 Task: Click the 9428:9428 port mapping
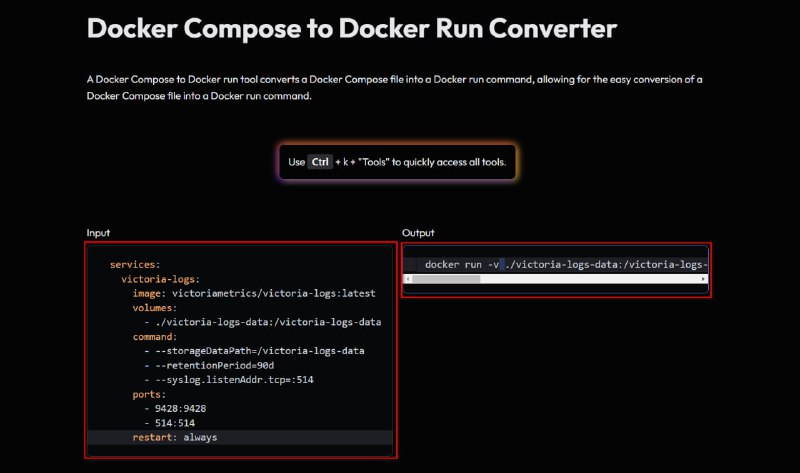coord(175,409)
